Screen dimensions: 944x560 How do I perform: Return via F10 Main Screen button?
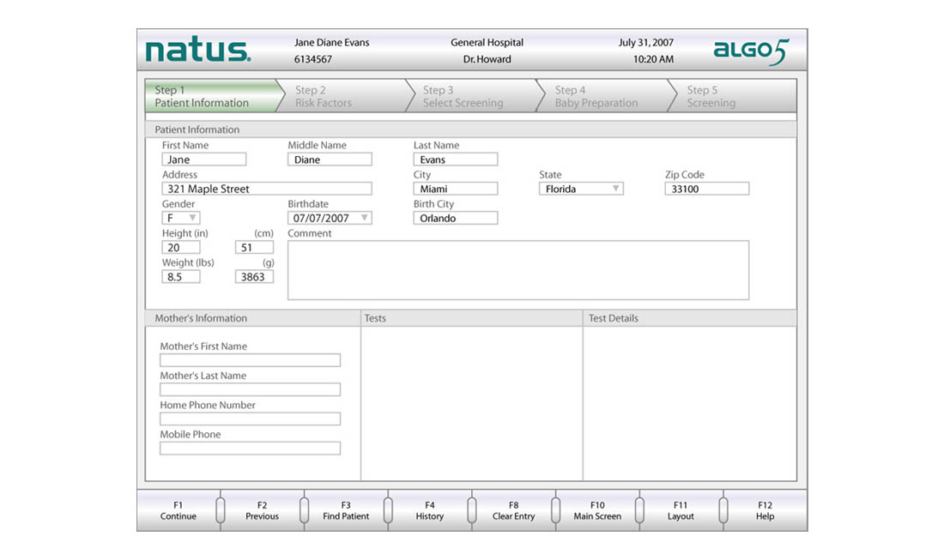(597, 511)
